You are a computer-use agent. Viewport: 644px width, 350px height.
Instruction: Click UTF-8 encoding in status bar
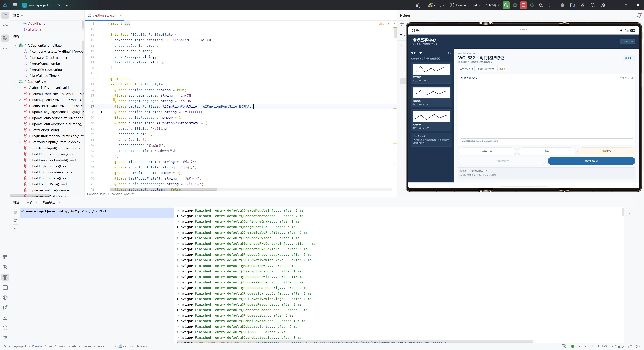click(x=602, y=346)
